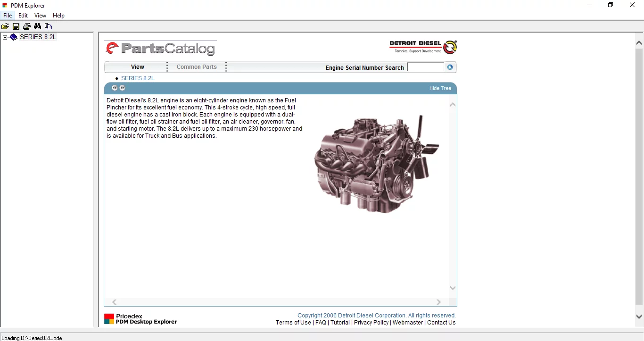Copy content with the copy pages icon
Image resolution: width=644 pixels, height=341 pixels.
(x=48, y=26)
